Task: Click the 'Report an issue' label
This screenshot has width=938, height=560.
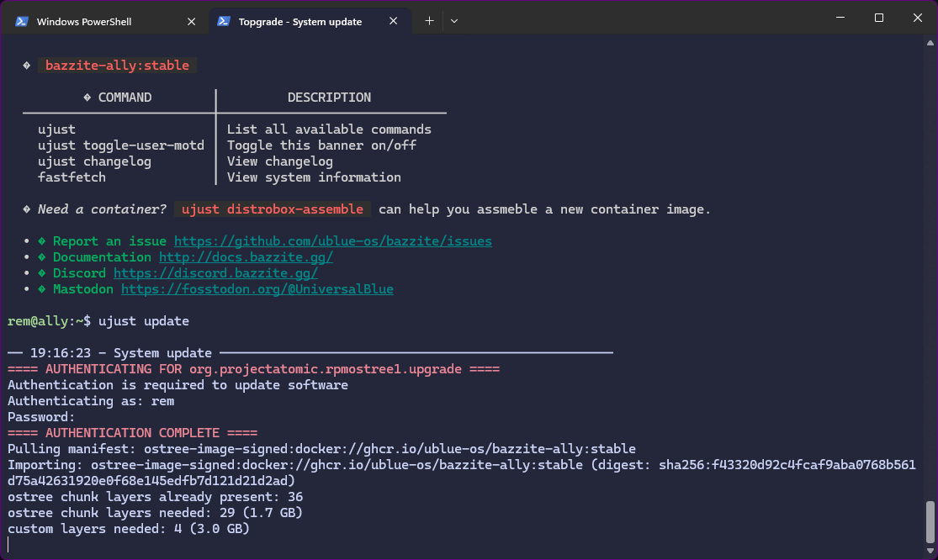Action: [109, 241]
